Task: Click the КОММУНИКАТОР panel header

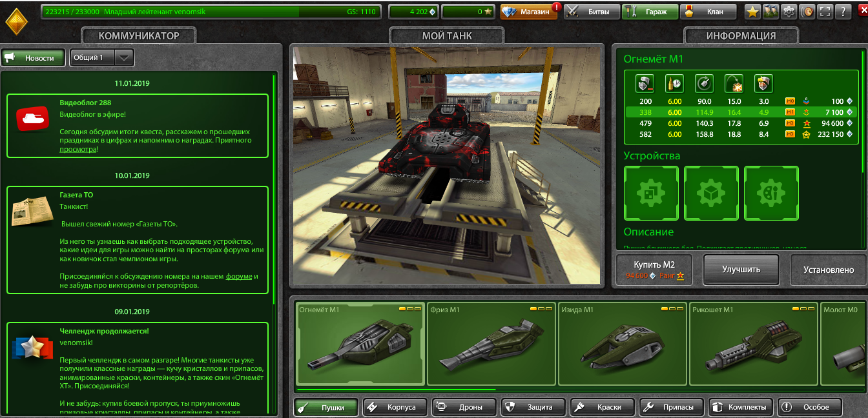Action: (x=139, y=36)
